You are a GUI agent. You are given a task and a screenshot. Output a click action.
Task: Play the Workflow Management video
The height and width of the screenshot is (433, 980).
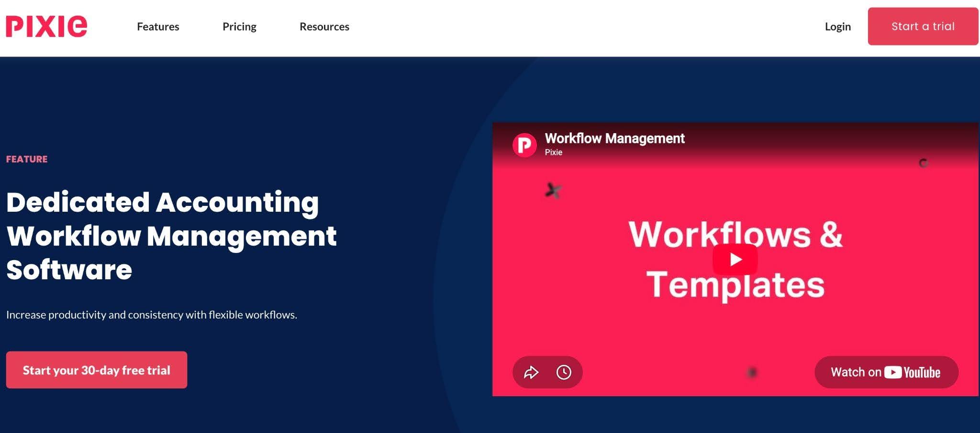pos(735,259)
